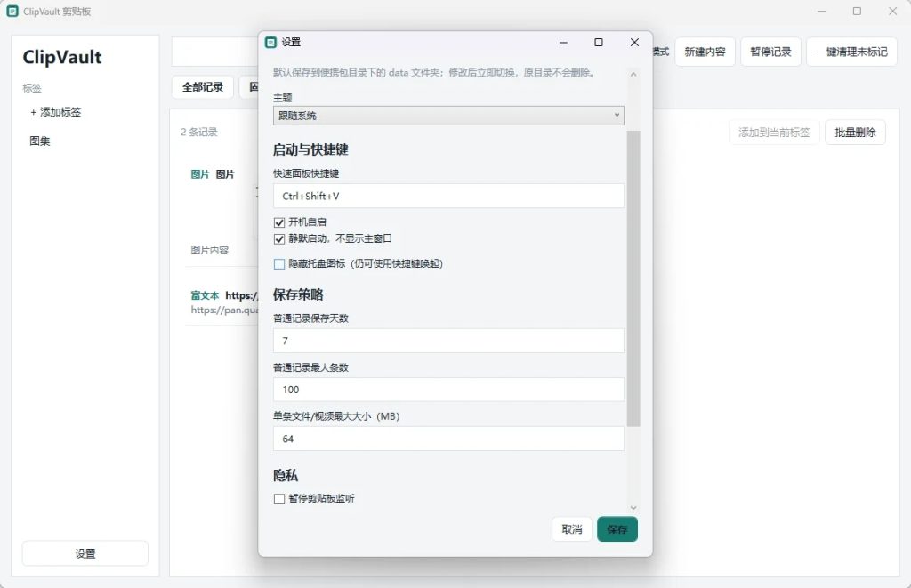Viewport: 911px width, 588px height.
Task: Check the 暂停剪贴板监听 option
Action: click(278, 499)
